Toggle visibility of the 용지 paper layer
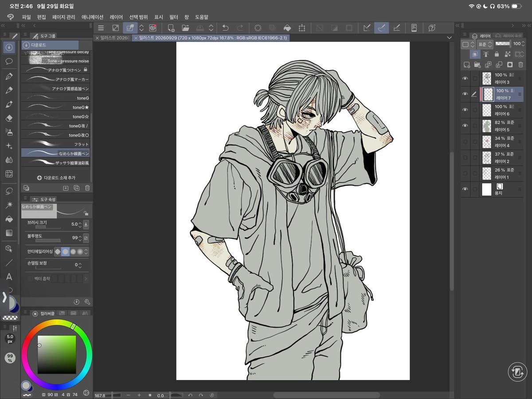 465,189
